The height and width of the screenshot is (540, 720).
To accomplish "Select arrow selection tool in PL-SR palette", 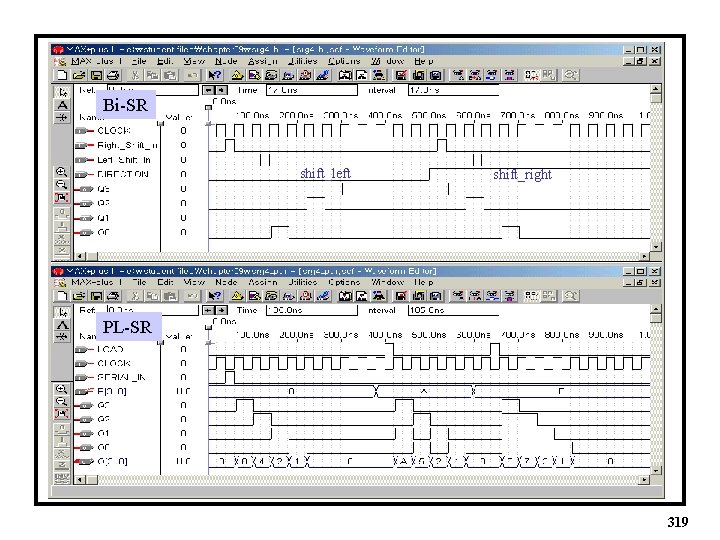I will click(x=62, y=312).
